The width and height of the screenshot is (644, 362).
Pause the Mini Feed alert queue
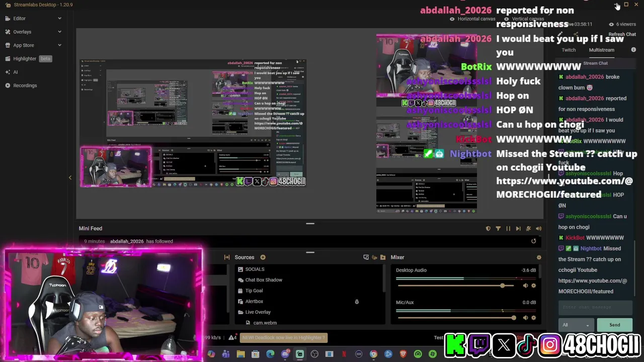coord(508,229)
